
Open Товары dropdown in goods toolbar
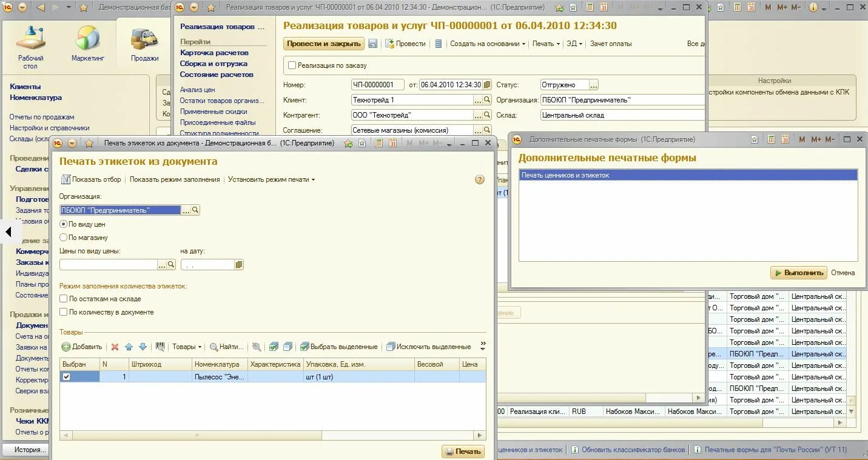[x=187, y=347]
